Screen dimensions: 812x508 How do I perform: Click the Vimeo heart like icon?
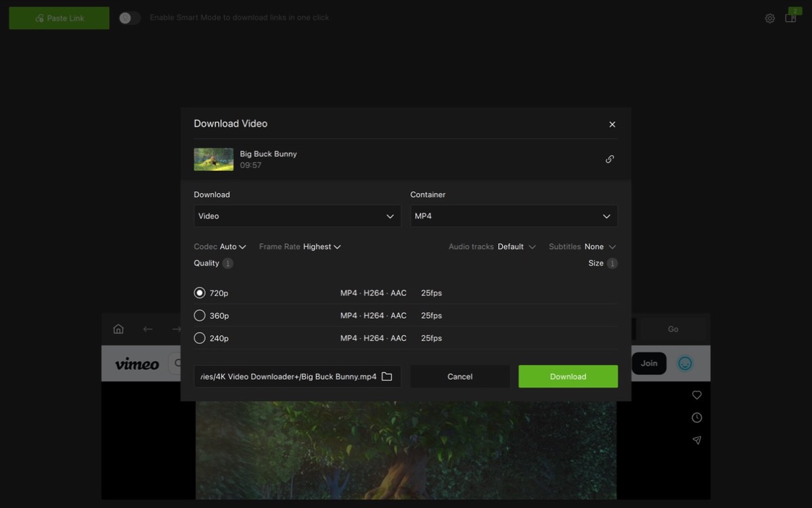pyautogui.click(x=697, y=395)
